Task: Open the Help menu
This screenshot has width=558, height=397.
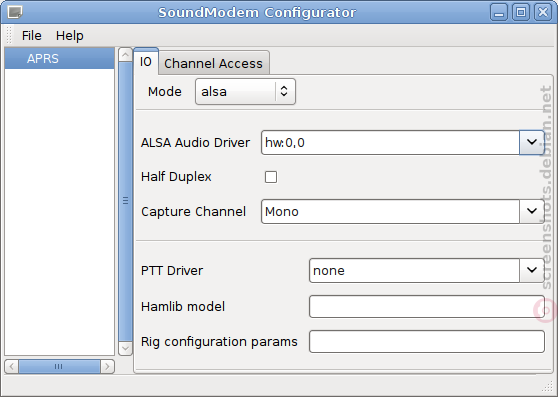Action: tap(69, 36)
